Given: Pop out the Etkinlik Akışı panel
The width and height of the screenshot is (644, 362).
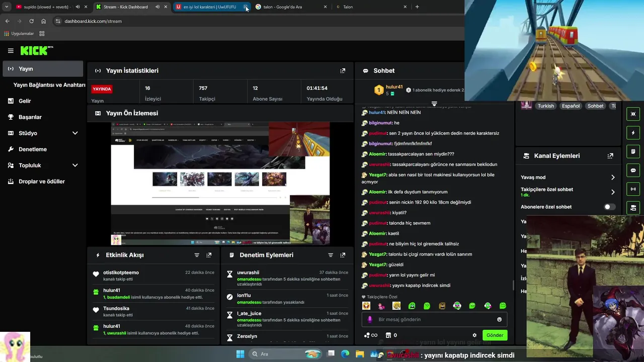Looking at the screenshot, I should click(209, 255).
